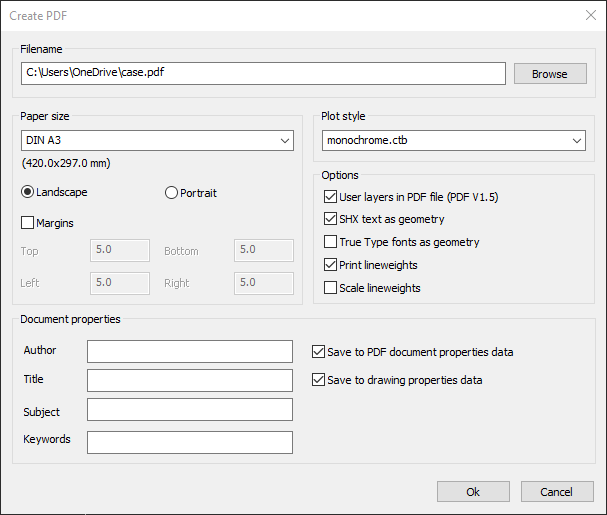Uncheck Save to PDF document properties data
The width and height of the screenshot is (607, 515).
[319, 352]
